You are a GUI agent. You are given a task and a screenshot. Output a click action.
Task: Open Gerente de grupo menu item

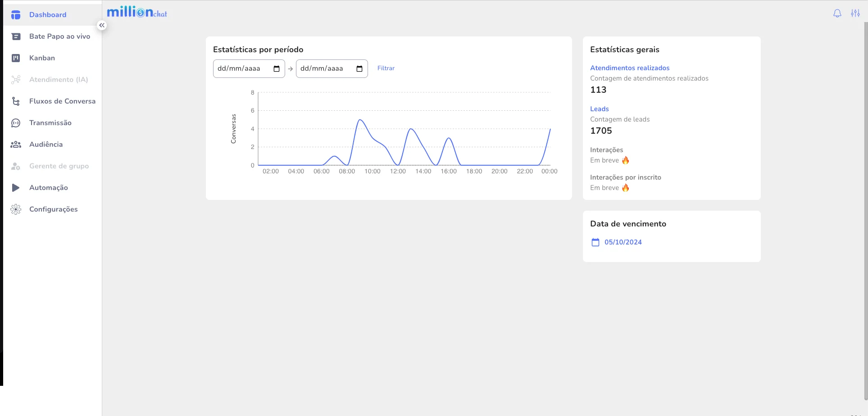click(59, 166)
